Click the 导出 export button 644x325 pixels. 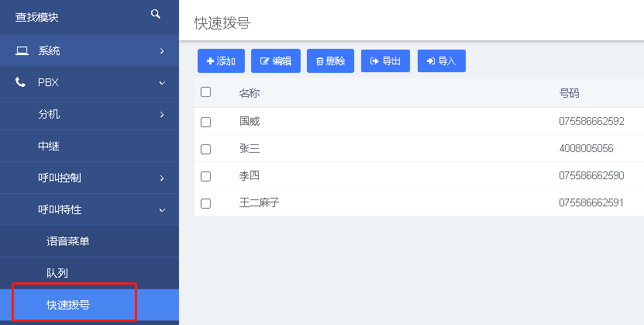[385, 61]
